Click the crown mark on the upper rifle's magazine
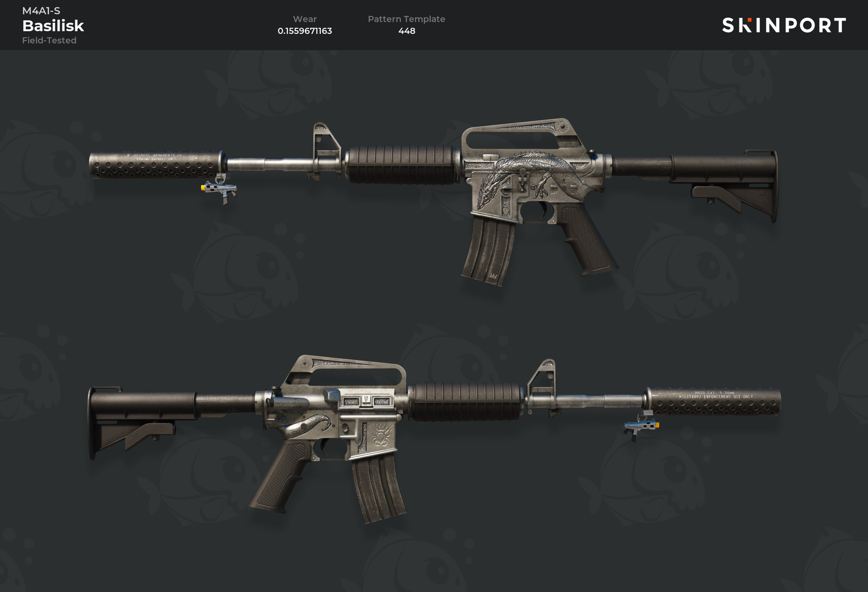This screenshot has width=868, height=592. pos(493,276)
